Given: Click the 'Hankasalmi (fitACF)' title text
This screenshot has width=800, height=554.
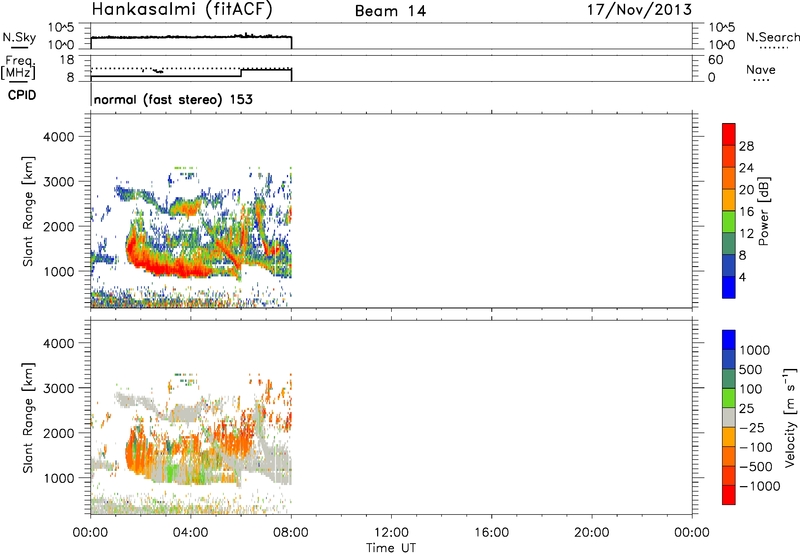Looking at the screenshot, I should tap(182, 10).
